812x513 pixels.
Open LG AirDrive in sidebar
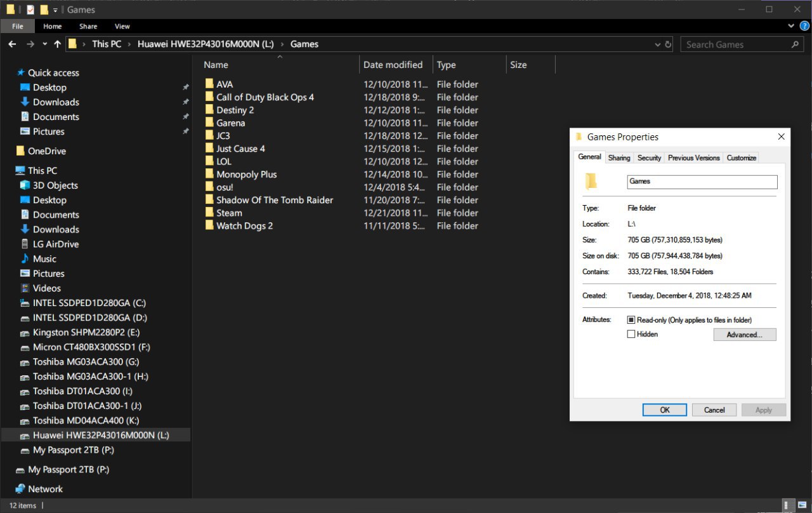(56, 244)
